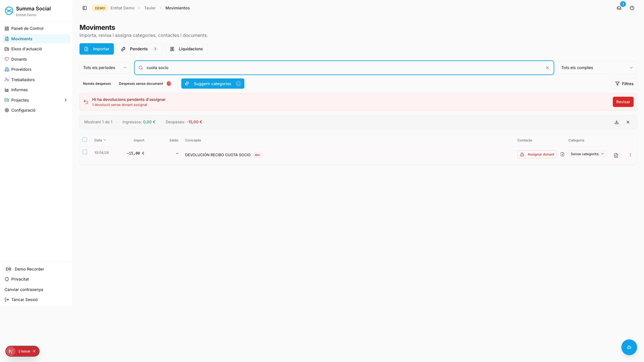Open the Tots els períodes dropdown
The height and width of the screenshot is (362, 644).
105,68
